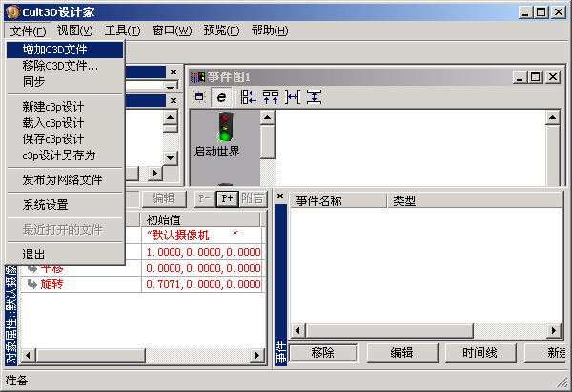
Task: Click the 旋转 row arrow icon
Action: 32,284
